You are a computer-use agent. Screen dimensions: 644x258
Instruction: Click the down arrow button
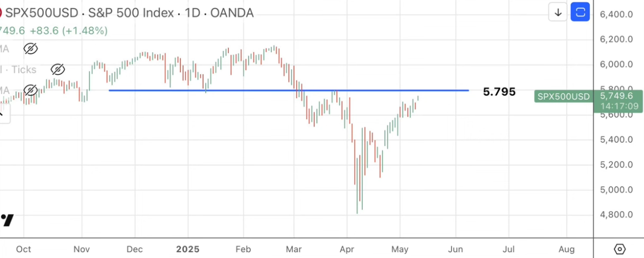pos(558,12)
